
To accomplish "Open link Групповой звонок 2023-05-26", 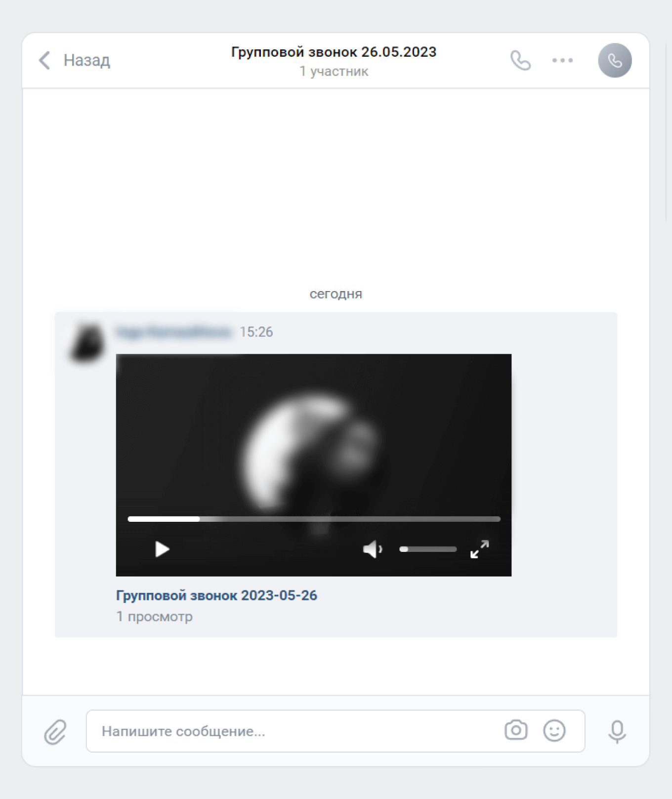I will click(216, 595).
